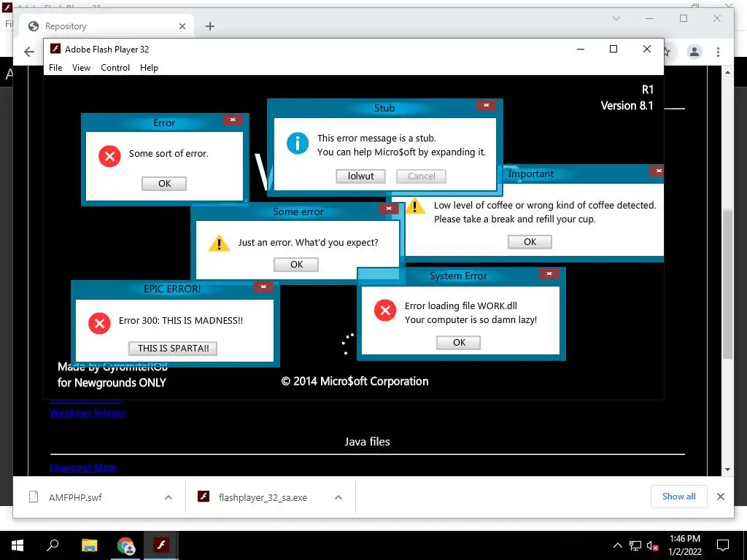Click the vertical scrollbar thumb

click(x=727, y=284)
